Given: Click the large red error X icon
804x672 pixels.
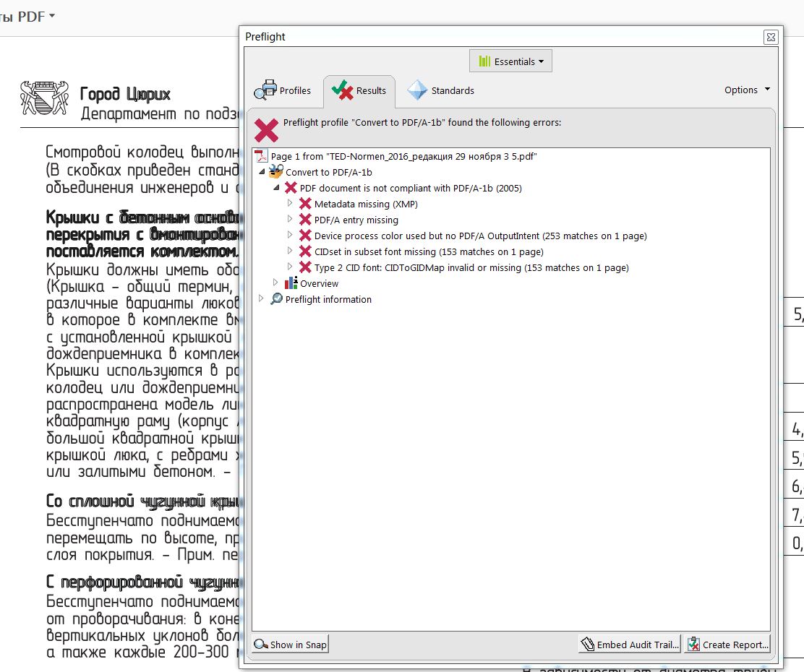Looking at the screenshot, I should pos(266,130).
